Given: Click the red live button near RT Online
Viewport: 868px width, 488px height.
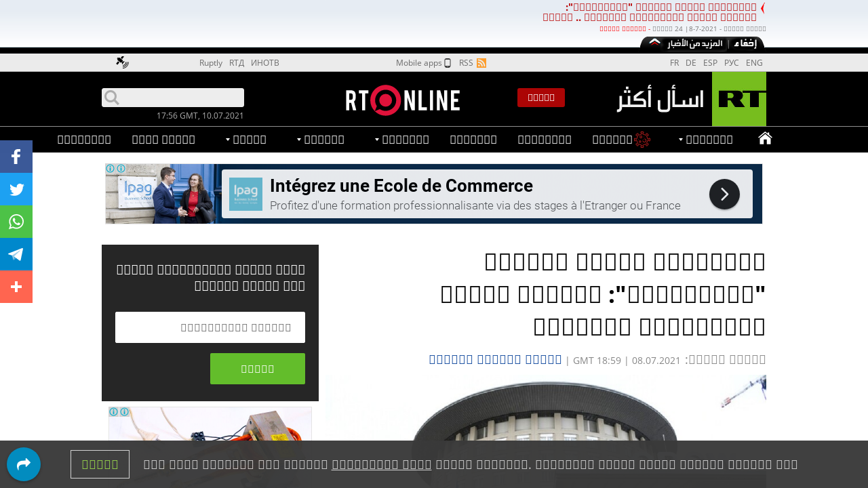Looking at the screenshot, I should (540, 98).
